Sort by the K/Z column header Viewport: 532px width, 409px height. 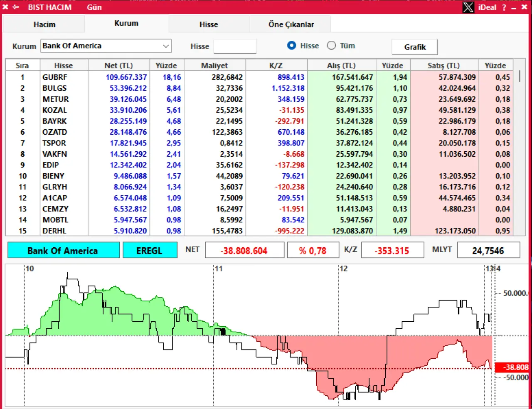tap(276, 66)
